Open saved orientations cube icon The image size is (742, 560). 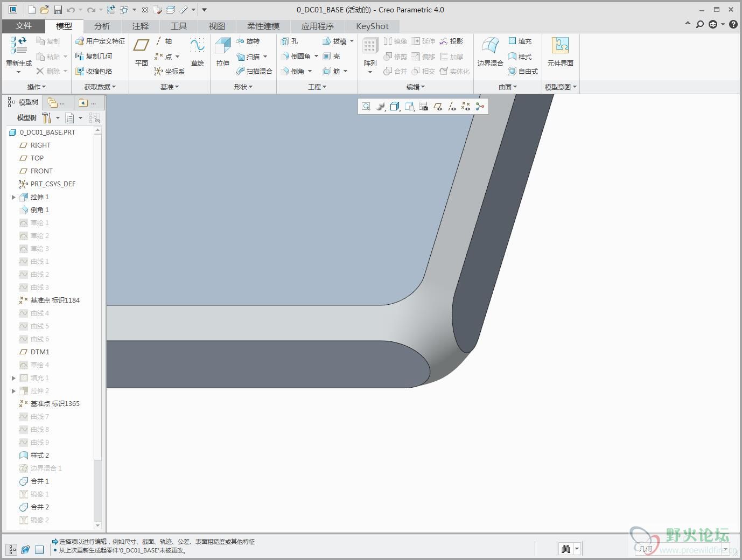click(x=395, y=107)
